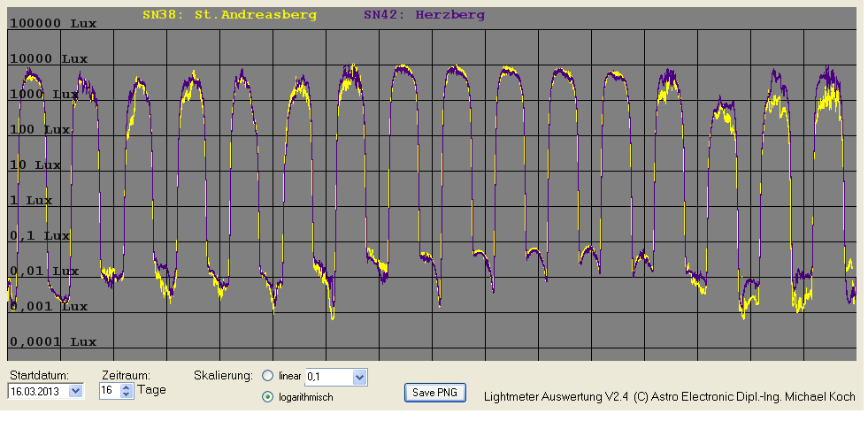The image size is (868, 421).
Task: Select the logarithmisch scaling radio button
Action: click(268, 396)
